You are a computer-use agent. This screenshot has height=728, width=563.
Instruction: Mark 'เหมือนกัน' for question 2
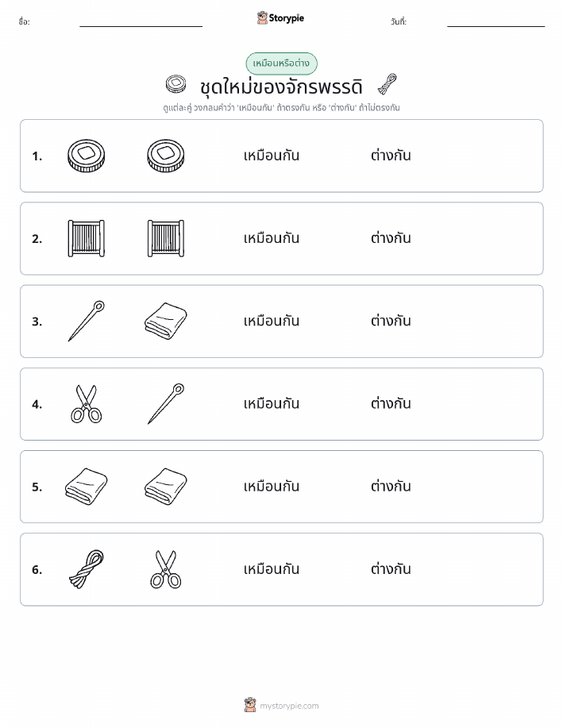(272, 238)
